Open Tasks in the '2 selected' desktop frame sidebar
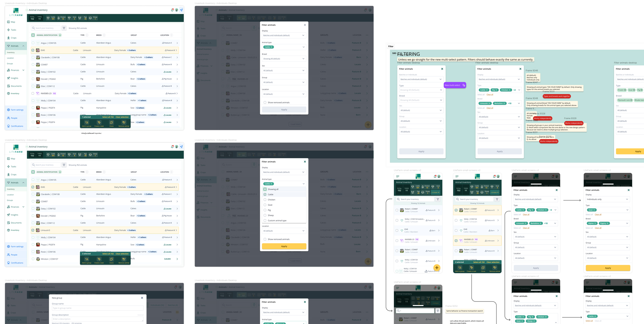Viewport: 644px width, 324px height. click(12, 167)
